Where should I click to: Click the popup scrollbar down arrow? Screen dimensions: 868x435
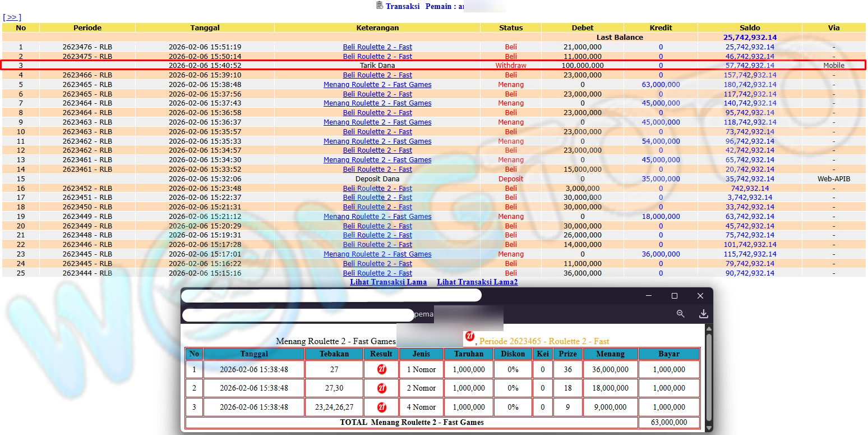point(709,428)
